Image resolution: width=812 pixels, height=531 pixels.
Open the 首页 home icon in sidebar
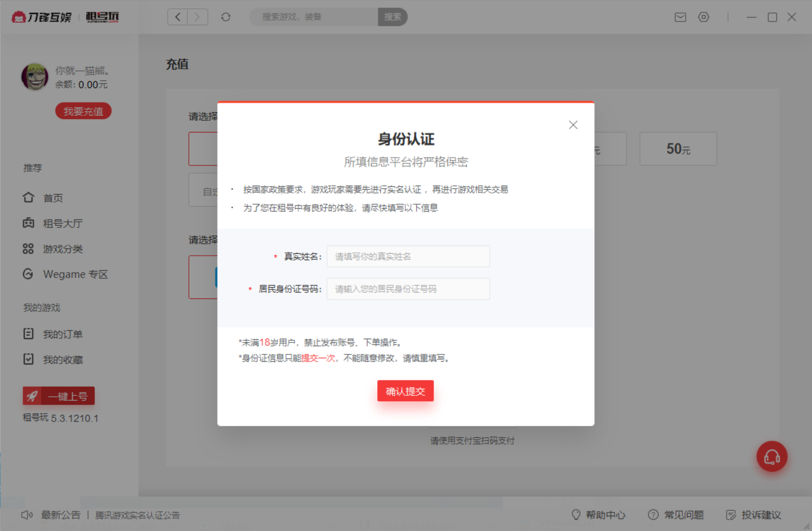(29, 198)
